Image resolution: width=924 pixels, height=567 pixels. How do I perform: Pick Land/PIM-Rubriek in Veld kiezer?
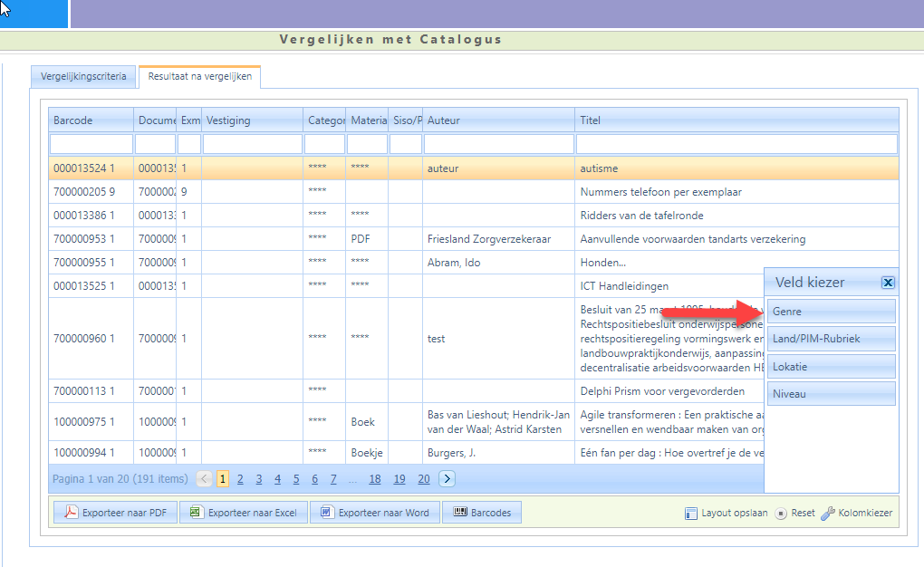click(831, 339)
